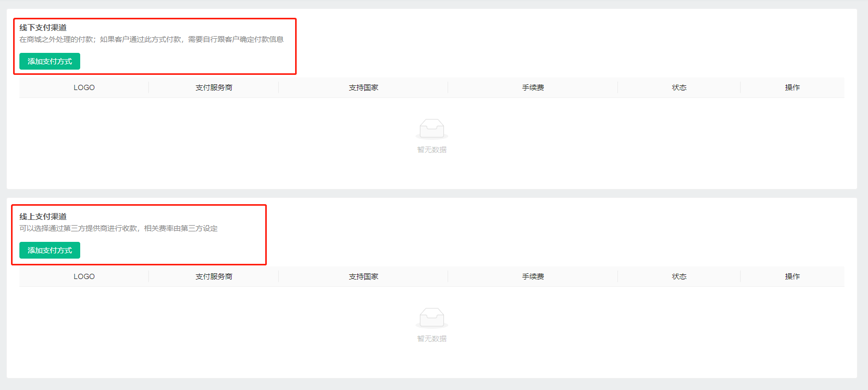
Task: Select the 状态 header in the online table
Action: click(x=679, y=276)
